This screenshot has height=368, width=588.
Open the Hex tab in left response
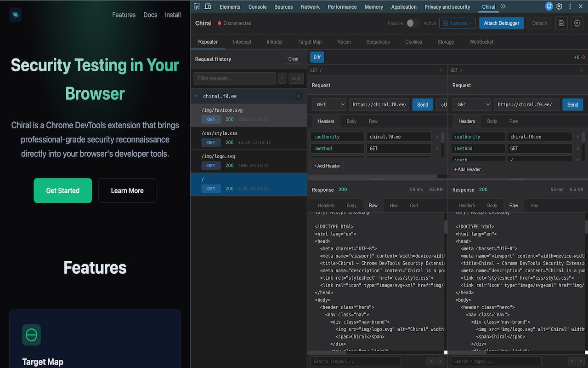point(393,206)
